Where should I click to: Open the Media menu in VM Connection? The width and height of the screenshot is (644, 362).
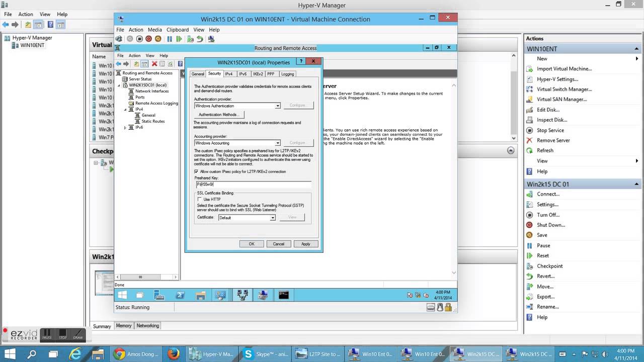point(155,30)
